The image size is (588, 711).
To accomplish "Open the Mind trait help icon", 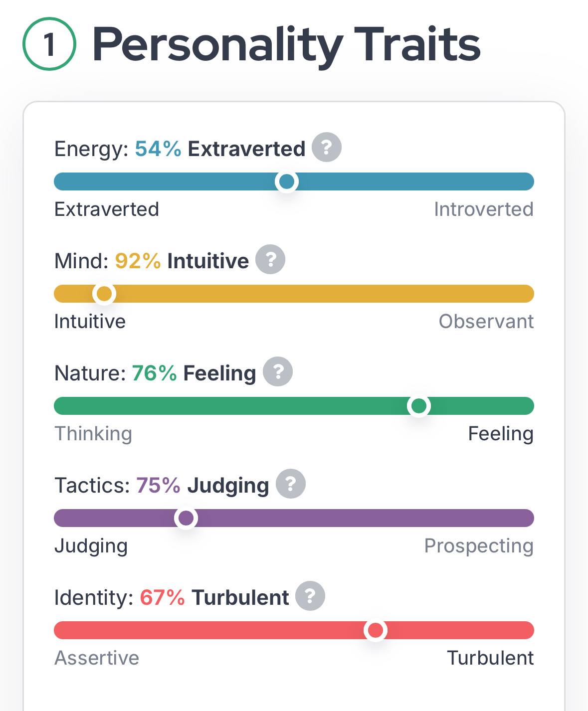I will tap(270, 259).
